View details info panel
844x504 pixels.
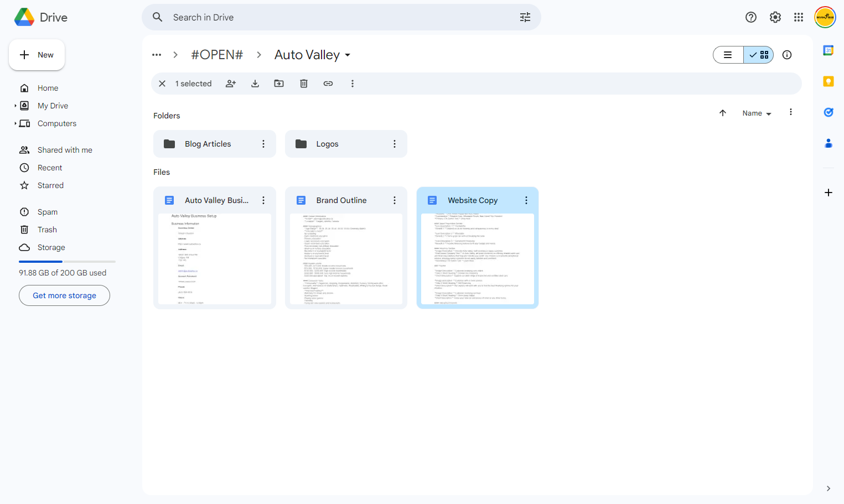point(787,55)
